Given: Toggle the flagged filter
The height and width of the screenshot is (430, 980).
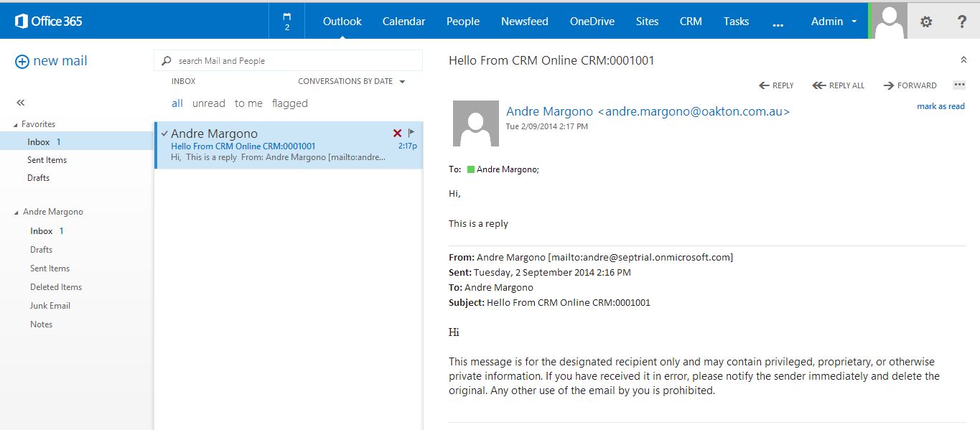Looking at the screenshot, I should [x=289, y=103].
